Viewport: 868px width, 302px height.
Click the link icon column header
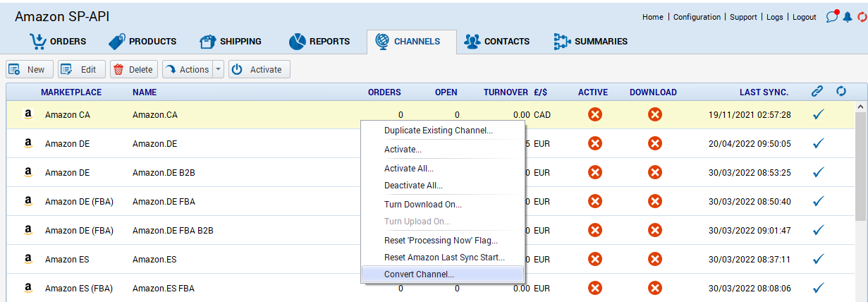(x=817, y=91)
